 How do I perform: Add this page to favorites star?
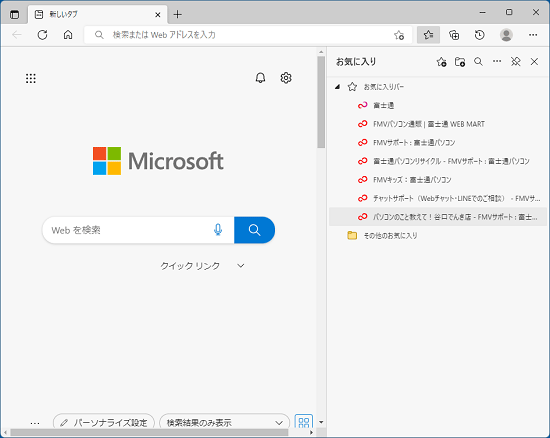point(399,35)
